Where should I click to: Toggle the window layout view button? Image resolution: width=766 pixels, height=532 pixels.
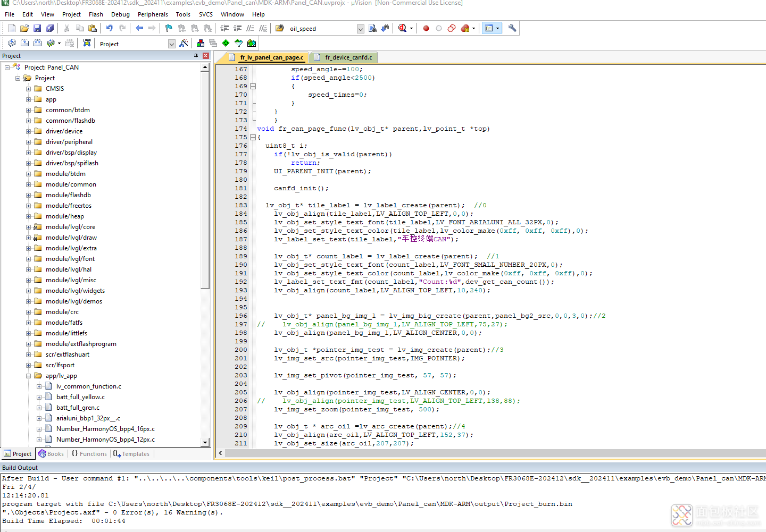click(489, 28)
